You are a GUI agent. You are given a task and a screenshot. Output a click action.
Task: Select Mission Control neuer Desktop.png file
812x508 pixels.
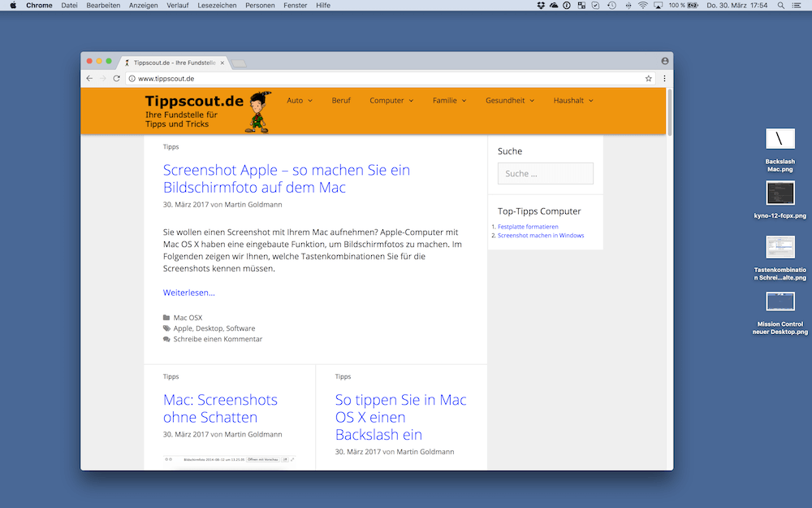[x=780, y=313]
